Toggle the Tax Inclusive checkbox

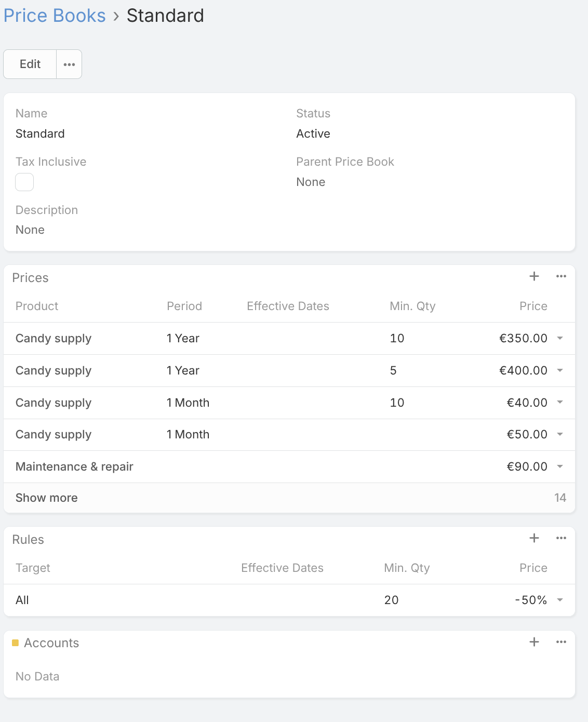coord(24,182)
